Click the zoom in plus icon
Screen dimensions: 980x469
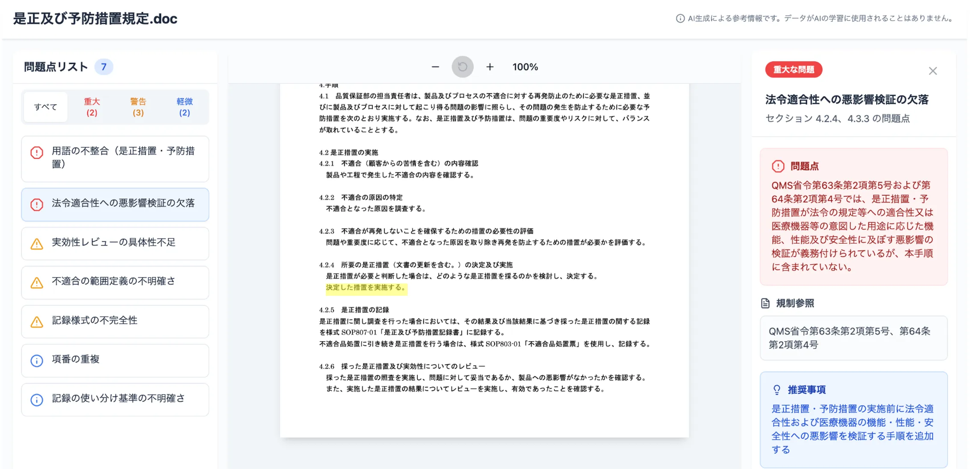click(x=490, y=67)
